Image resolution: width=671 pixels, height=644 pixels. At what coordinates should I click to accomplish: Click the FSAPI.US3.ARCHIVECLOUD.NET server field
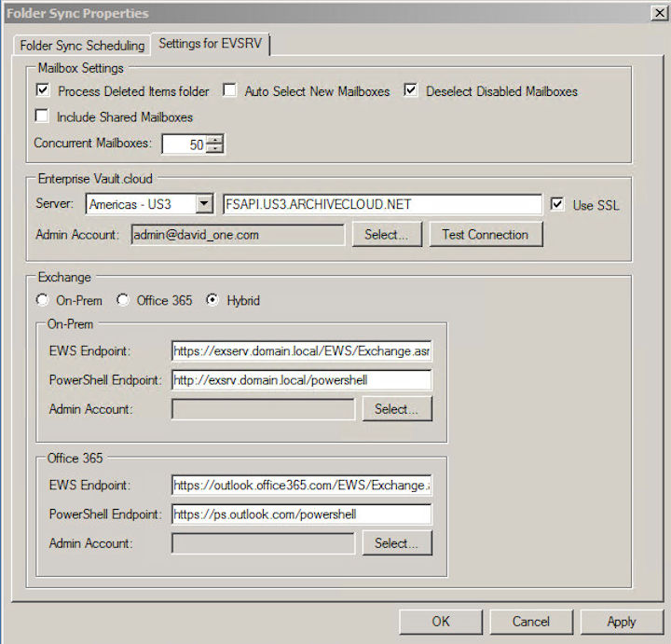pyautogui.click(x=382, y=204)
